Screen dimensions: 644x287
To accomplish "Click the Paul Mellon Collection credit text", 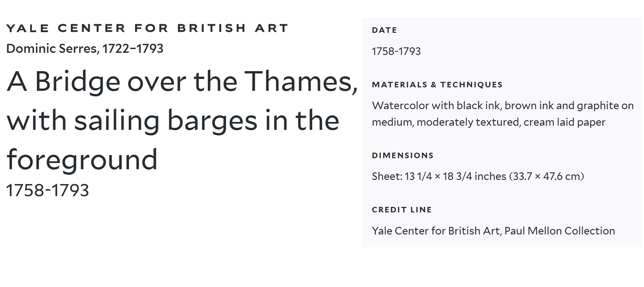I will [x=559, y=231].
